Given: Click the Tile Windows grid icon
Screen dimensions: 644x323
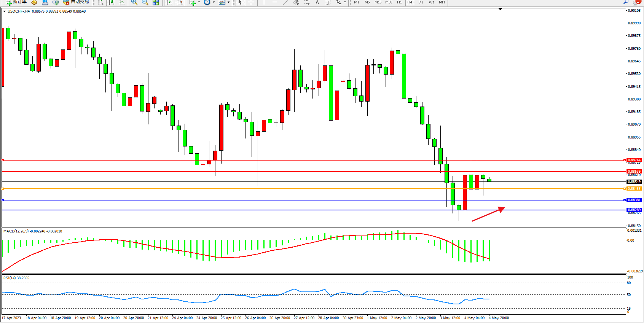Looking at the screenshot, I should point(156,2).
